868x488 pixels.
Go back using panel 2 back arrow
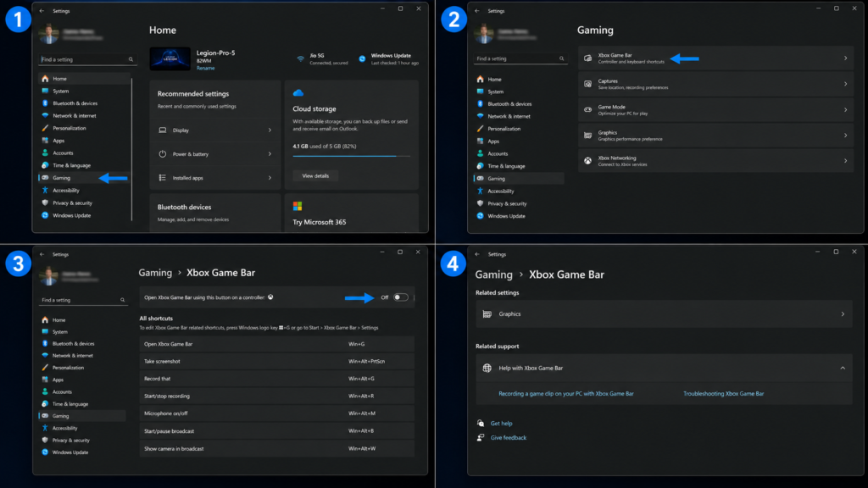(x=477, y=10)
